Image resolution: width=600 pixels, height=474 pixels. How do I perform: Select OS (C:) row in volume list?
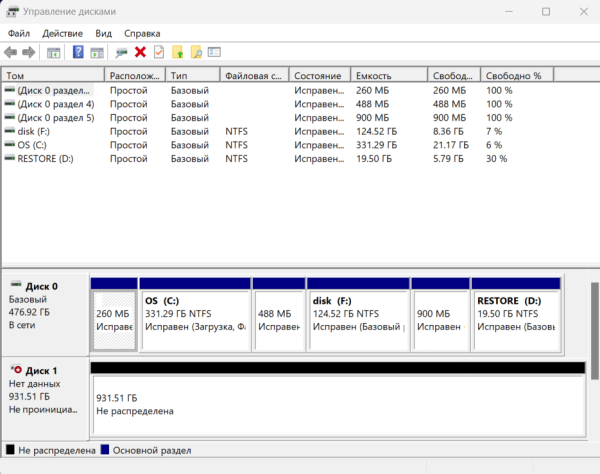click(31, 145)
